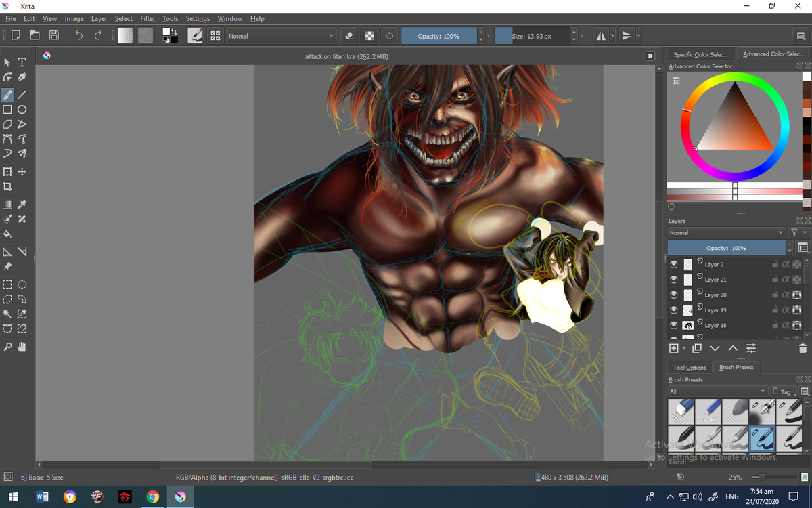812x508 pixels.
Task: Expand the Add Layer dropdown arrow
Action: [x=684, y=349]
